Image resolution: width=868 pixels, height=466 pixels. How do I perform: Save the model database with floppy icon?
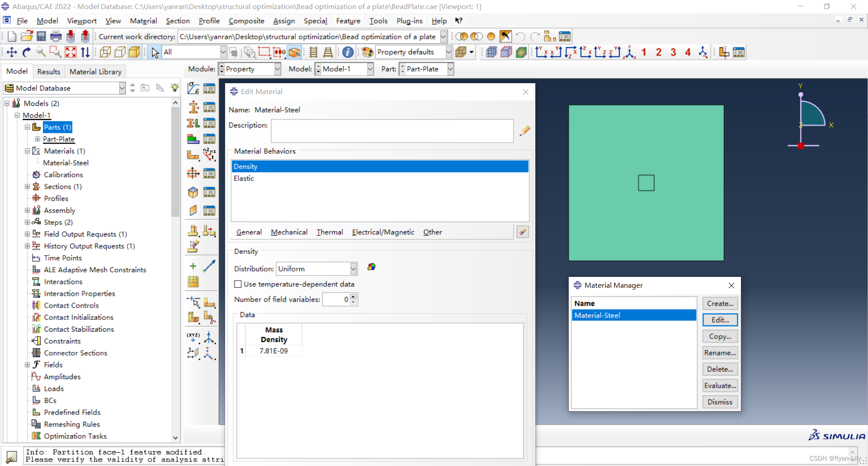click(41, 37)
